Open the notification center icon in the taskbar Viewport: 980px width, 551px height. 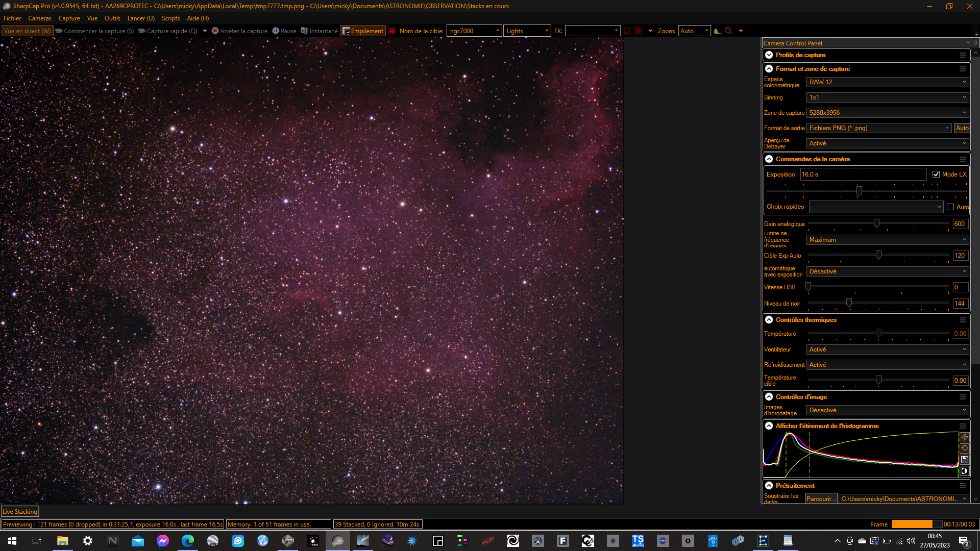(x=964, y=541)
